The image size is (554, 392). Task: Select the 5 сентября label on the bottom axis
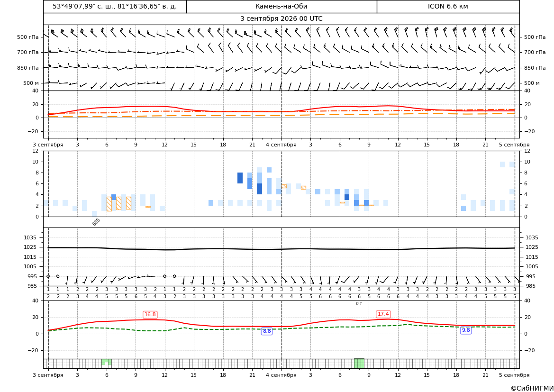point(514,375)
